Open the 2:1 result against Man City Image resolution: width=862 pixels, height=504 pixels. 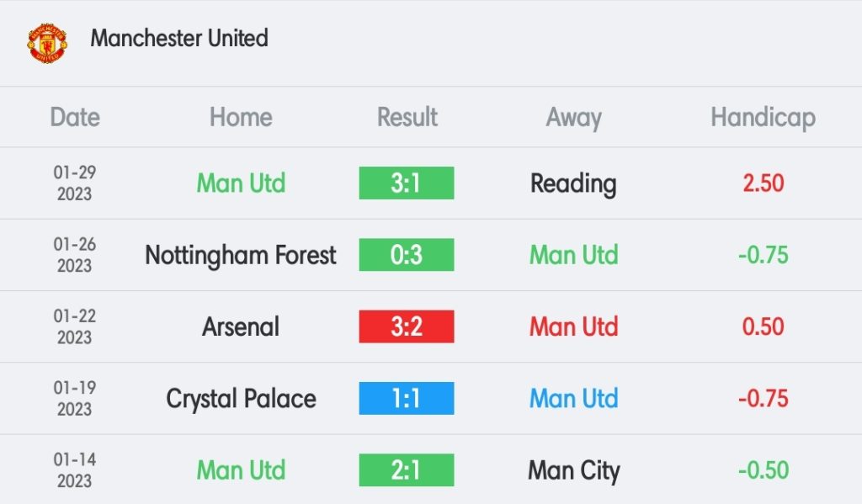click(407, 470)
